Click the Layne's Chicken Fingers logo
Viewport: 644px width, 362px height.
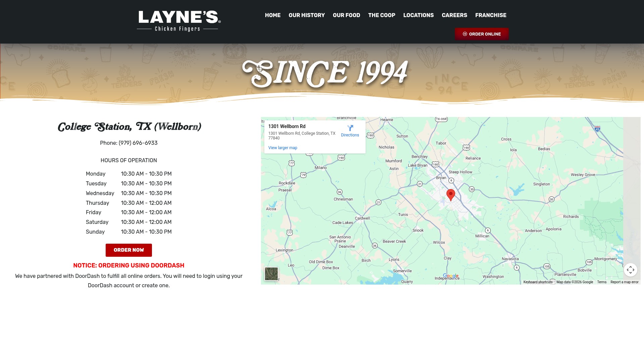[179, 21]
